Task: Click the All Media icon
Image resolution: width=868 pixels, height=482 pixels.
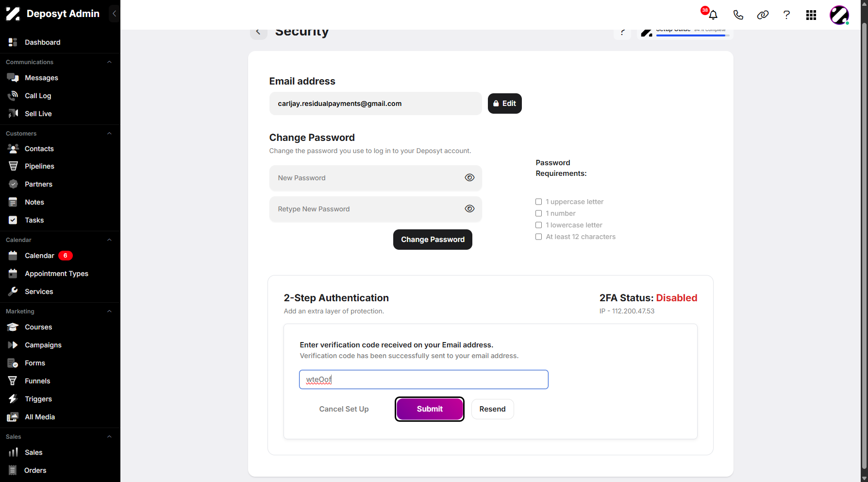Action: pos(13,417)
